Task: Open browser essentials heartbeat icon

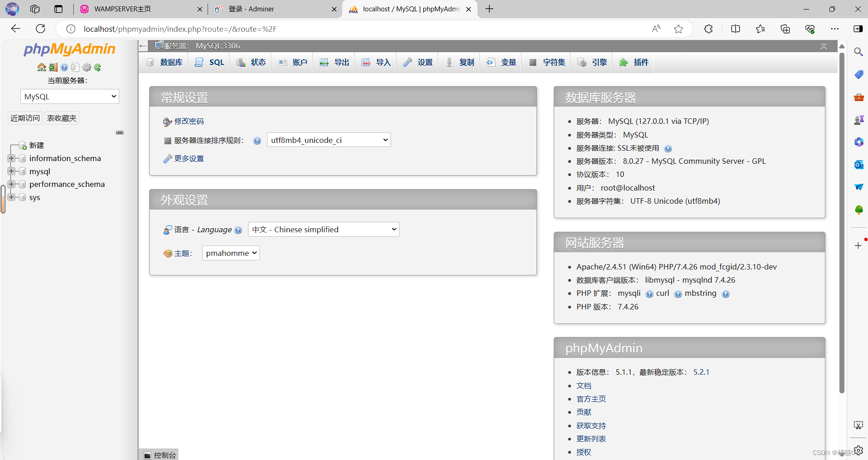Action: click(x=810, y=29)
